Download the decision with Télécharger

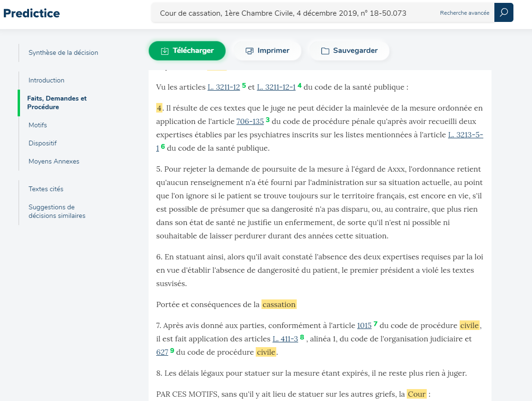pos(187,51)
